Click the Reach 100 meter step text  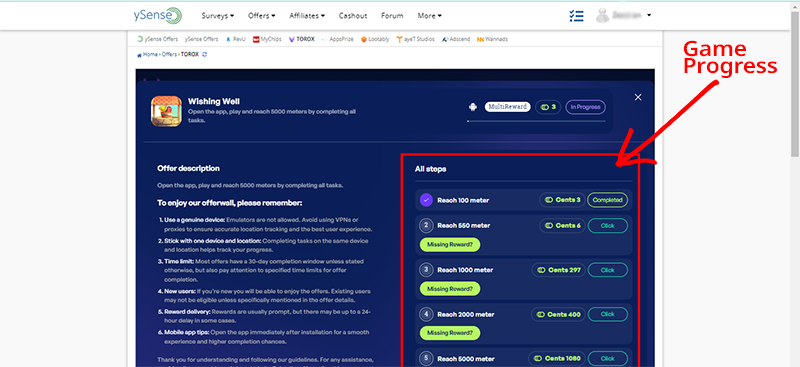pyautogui.click(x=463, y=201)
